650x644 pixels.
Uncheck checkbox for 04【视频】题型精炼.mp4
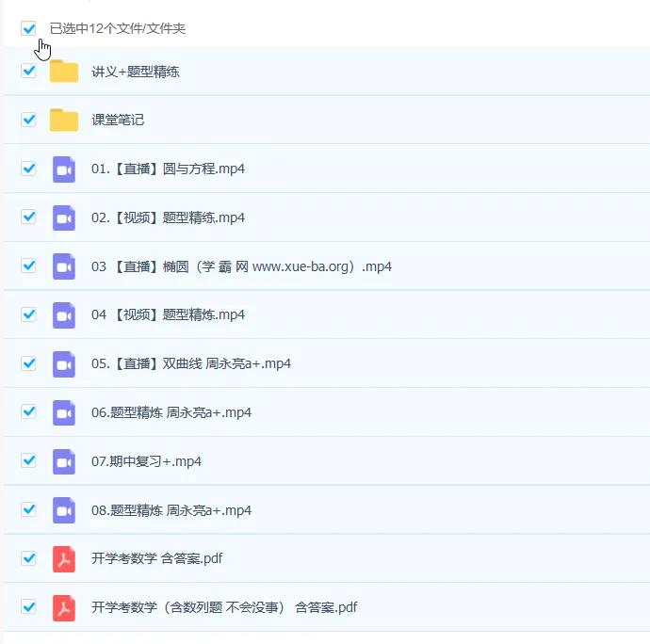coord(28,314)
